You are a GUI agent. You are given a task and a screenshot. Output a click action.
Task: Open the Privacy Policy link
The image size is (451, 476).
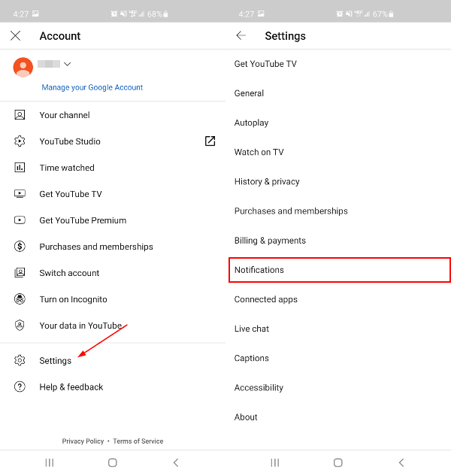(x=83, y=441)
